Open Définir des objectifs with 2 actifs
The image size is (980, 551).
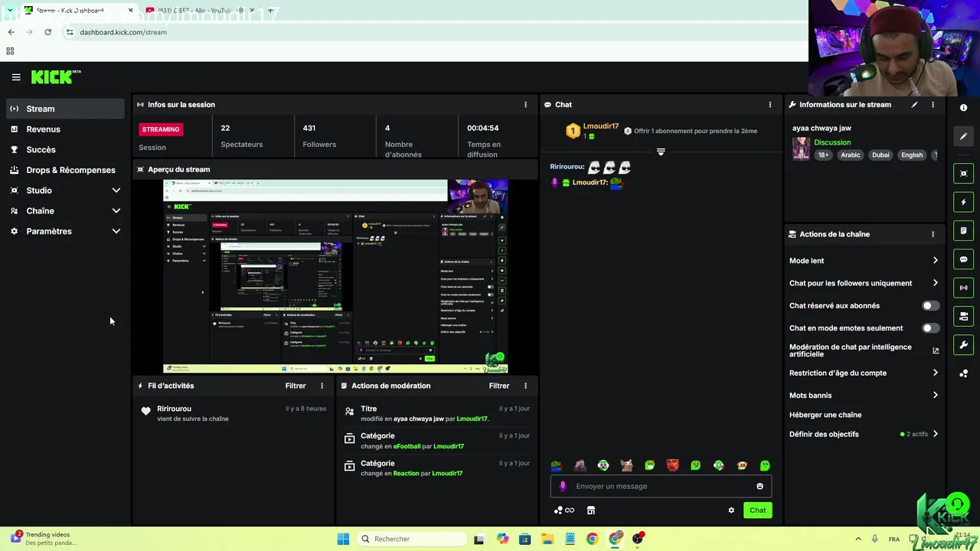pos(864,434)
